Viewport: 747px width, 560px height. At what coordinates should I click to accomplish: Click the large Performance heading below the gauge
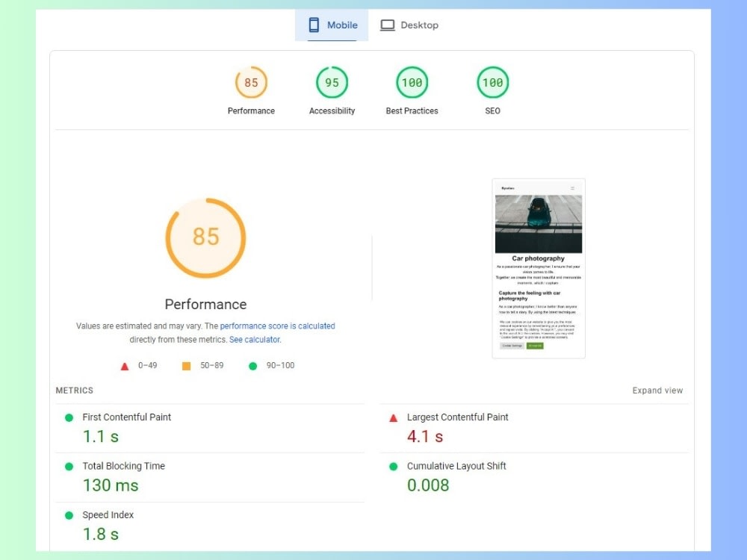206,305
